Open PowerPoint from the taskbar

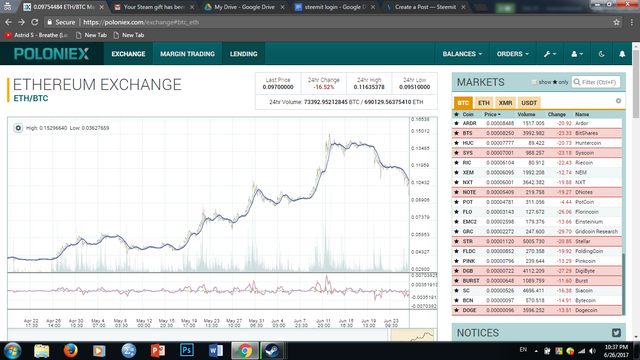(158, 351)
